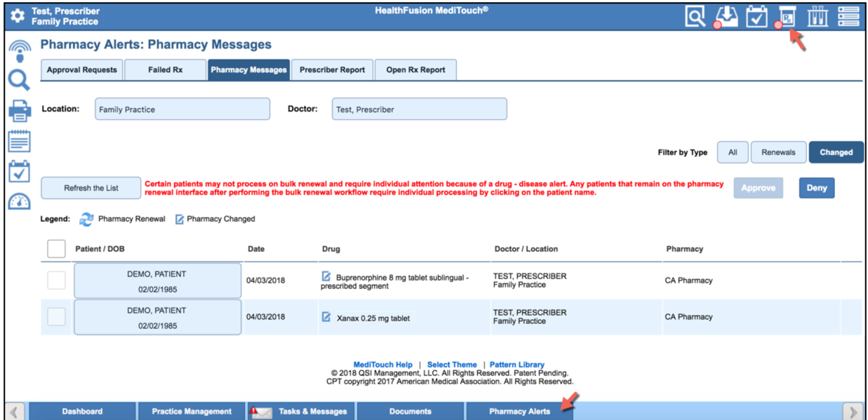This screenshot has height=420, width=868.
Task: Open the Approval Requests tab
Action: coord(81,69)
